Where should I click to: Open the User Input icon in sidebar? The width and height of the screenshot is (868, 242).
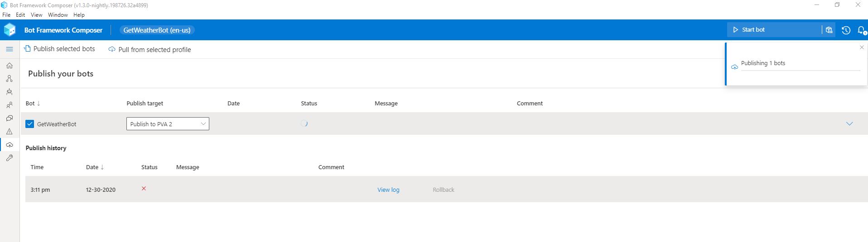[x=10, y=105]
